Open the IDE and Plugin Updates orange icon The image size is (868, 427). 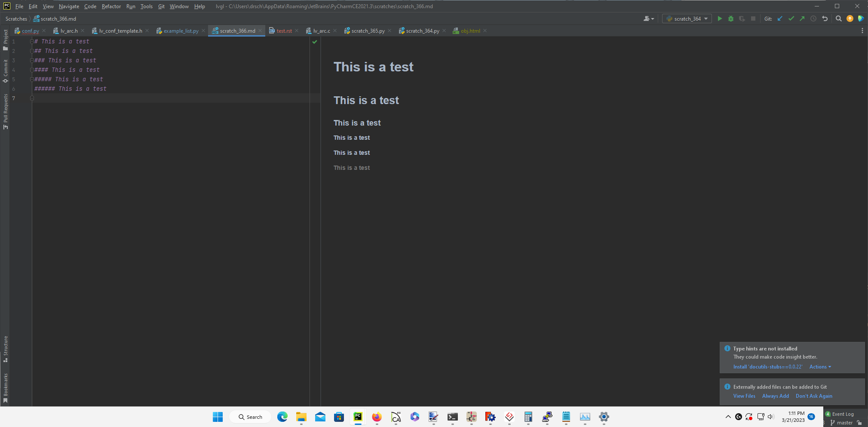coord(850,18)
